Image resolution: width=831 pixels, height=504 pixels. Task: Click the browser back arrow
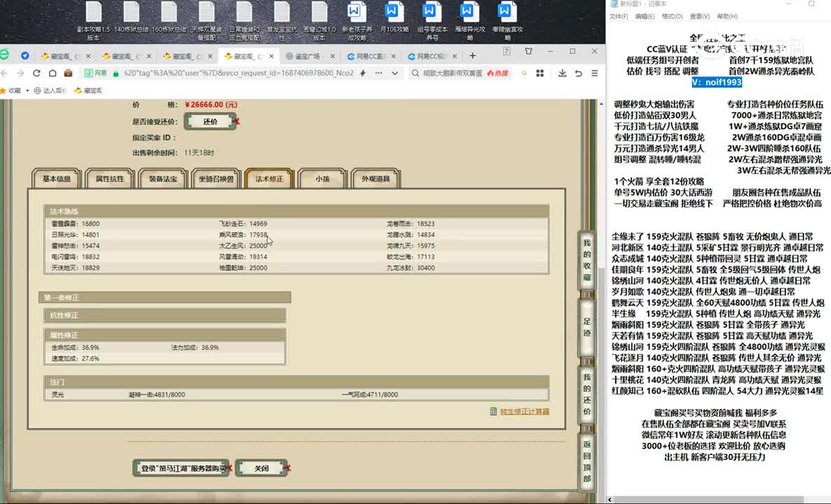(x=4, y=73)
